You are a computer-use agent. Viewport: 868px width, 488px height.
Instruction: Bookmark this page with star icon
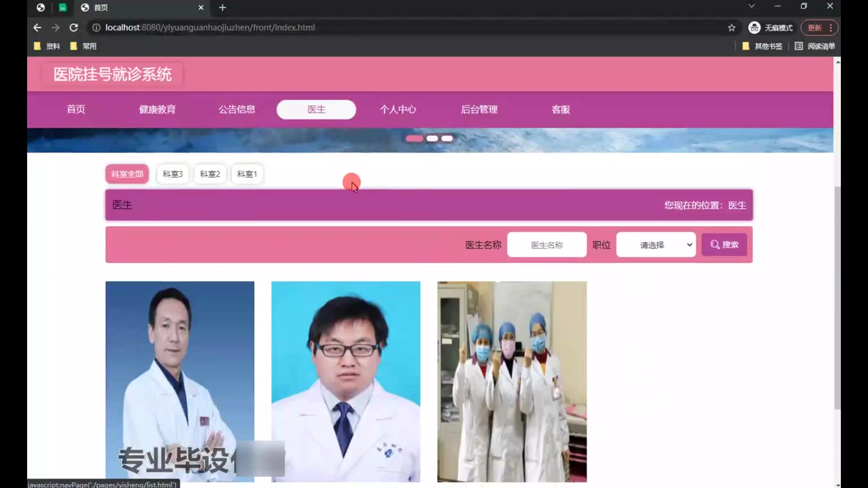731,28
